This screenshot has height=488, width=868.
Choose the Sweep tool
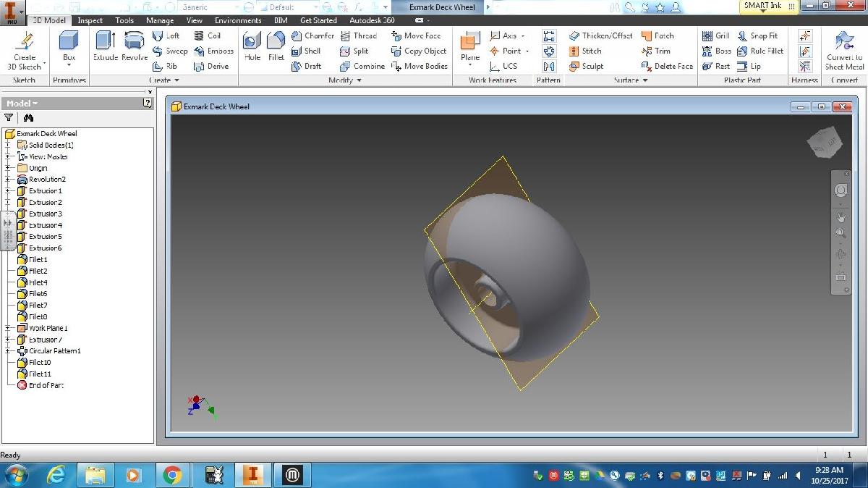point(170,51)
